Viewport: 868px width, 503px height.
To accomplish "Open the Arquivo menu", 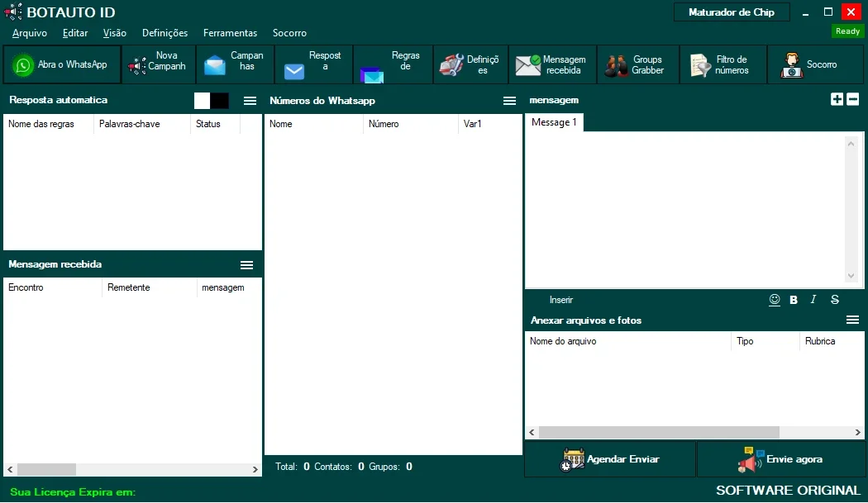I will pyautogui.click(x=29, y=33).
